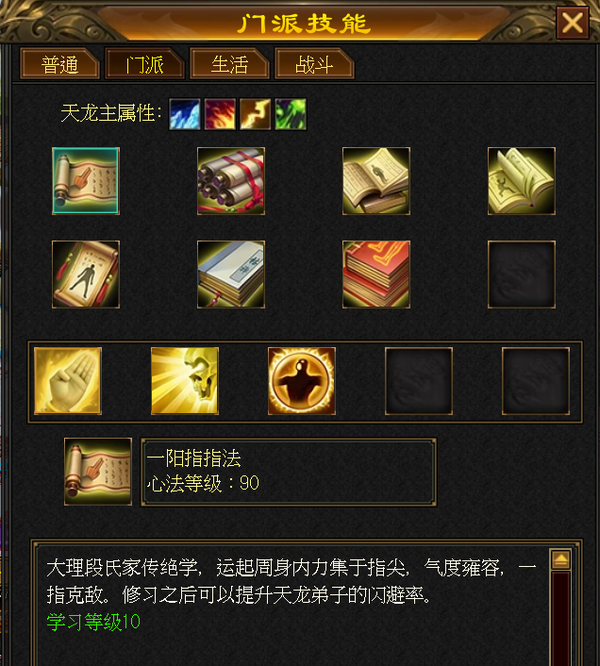Select the 门派 tab

pyautogui.click(x=145, y=64)
